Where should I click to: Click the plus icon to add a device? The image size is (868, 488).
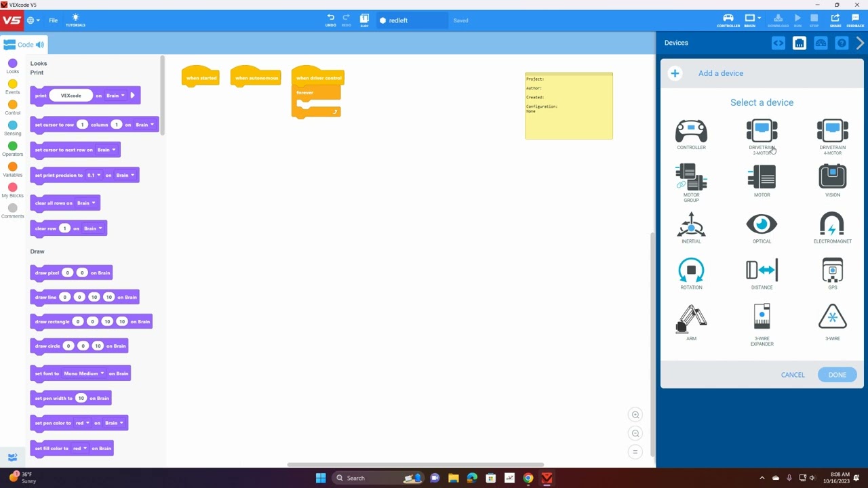(675, 73)
